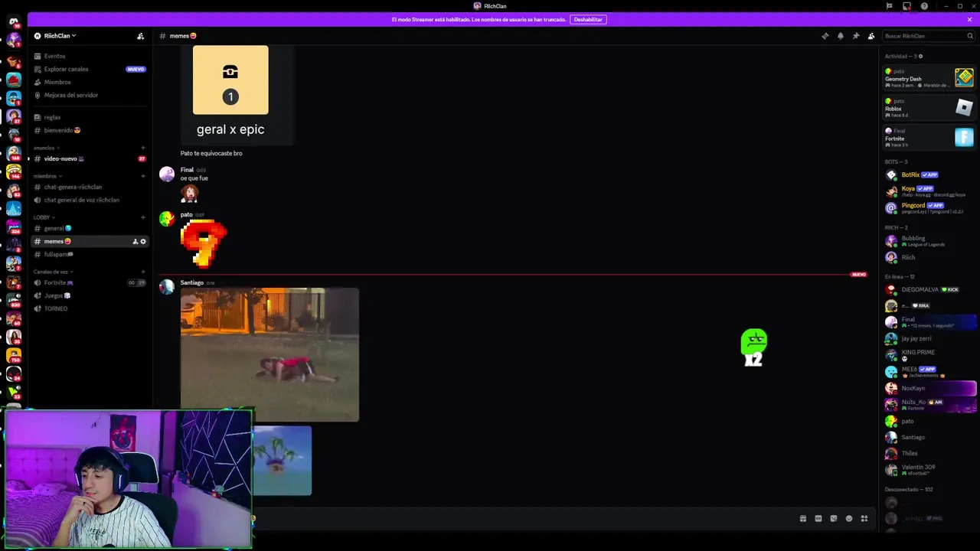Open the apps grid icon in message bar
The image size is (980, 551).
tap(864, 519)
